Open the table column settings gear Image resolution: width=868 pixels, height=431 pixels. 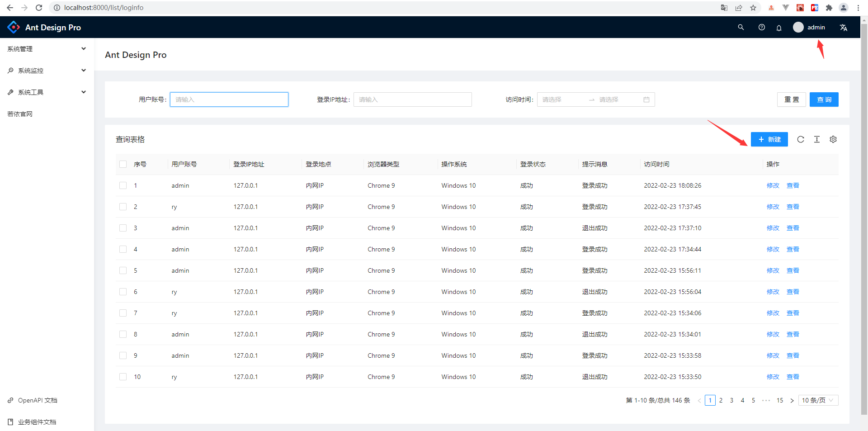click(x=833, y=139)
